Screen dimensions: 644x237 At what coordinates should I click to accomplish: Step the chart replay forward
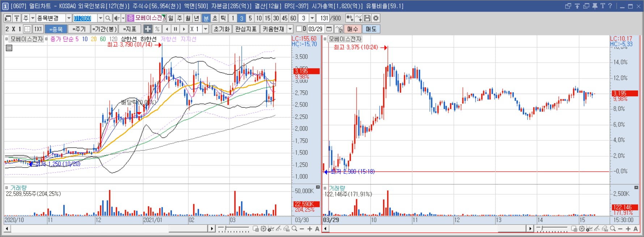click(x=184, y=29)
